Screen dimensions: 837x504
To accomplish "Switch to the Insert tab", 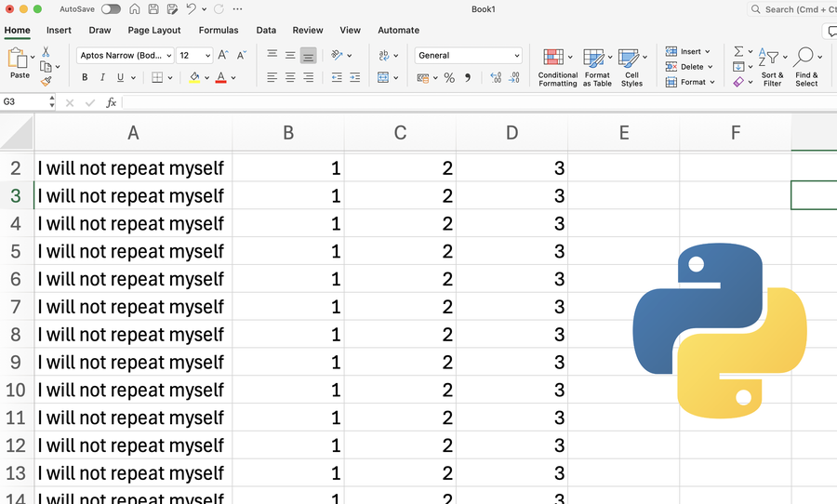I will [x=59, y=31].
